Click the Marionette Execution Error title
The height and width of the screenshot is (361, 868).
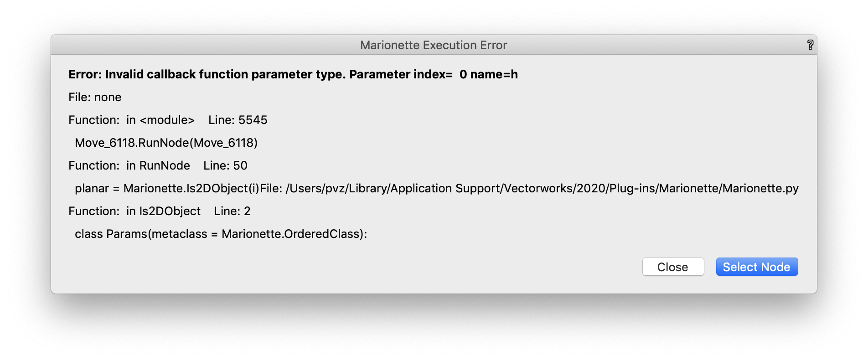click(x=434, y=45)
